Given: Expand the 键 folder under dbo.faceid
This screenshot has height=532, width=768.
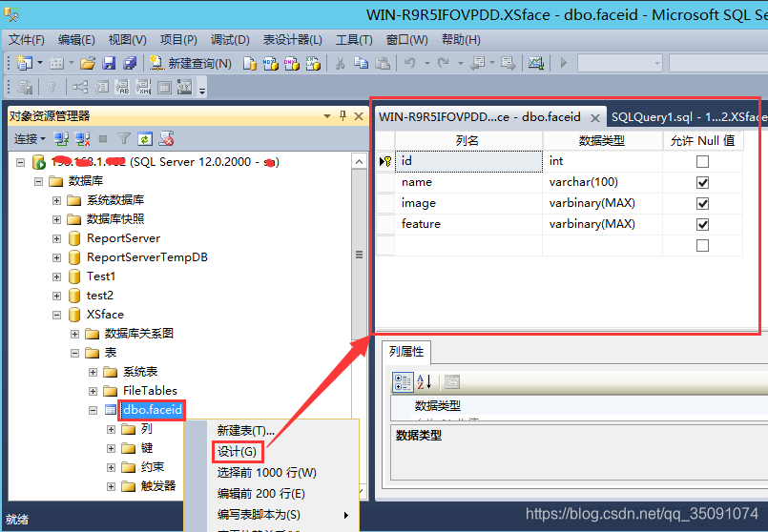Looking at the screenshot, I should pos(112,449).
